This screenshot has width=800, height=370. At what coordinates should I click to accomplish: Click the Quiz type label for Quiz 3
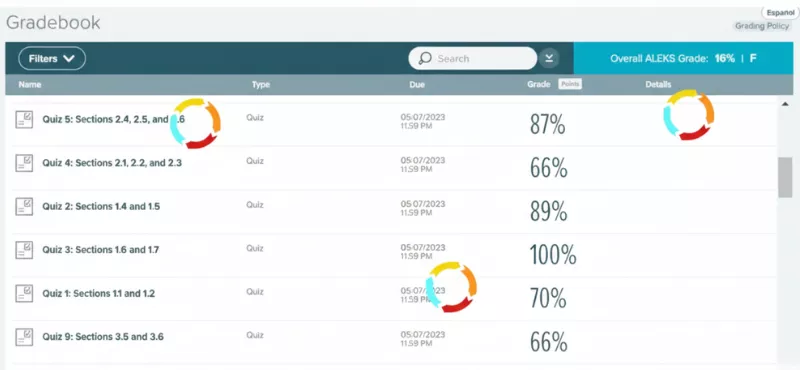(255, 249)
